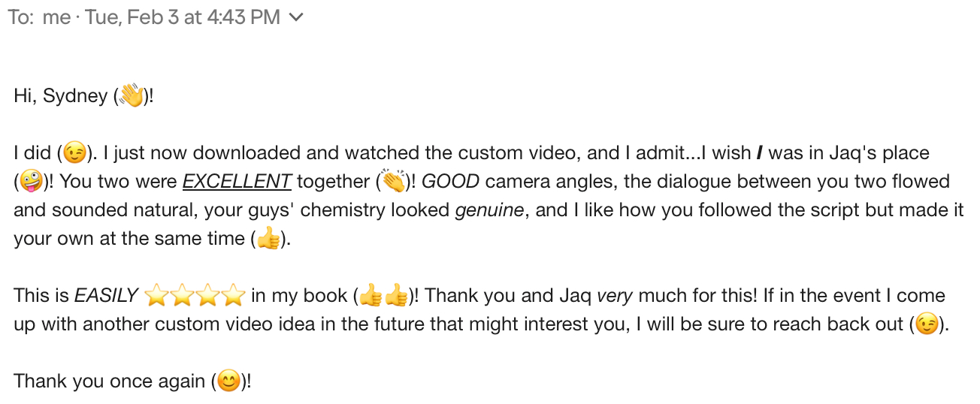Click the italic word "very"

pyautogui.click(x=616, y=296)
